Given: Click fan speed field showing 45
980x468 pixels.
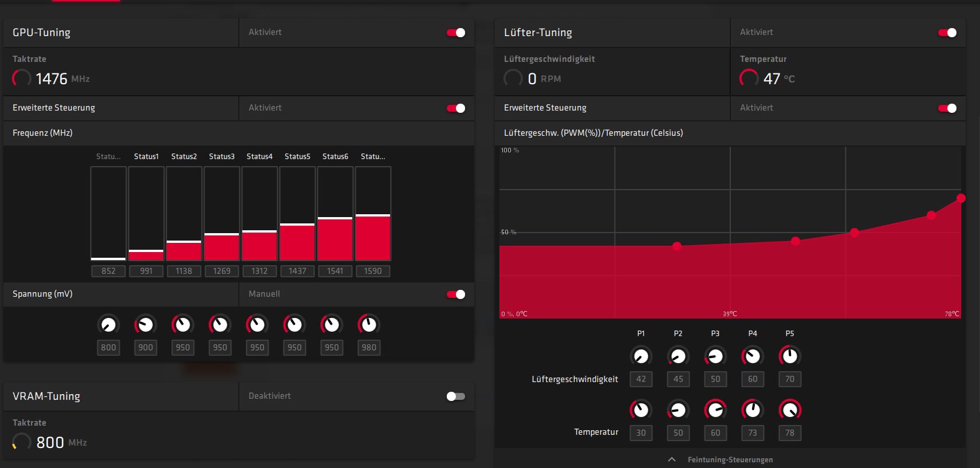Looking at the screenshot, I should [x=678, y=379].
